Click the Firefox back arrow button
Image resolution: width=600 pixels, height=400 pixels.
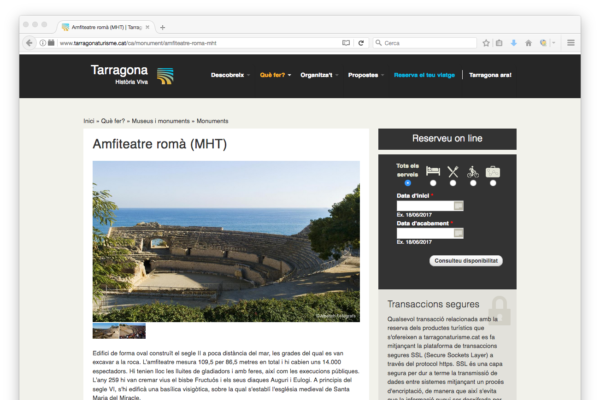[x=29, y=43]
